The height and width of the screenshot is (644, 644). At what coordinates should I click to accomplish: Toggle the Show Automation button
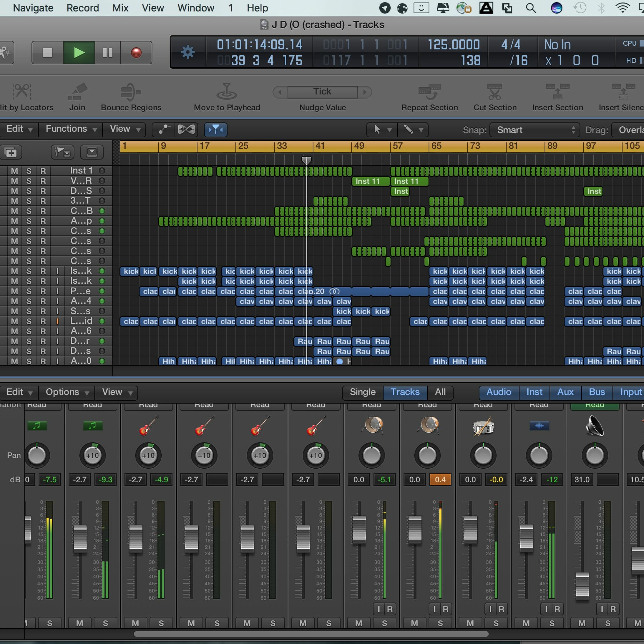click(x=163, y=129)
